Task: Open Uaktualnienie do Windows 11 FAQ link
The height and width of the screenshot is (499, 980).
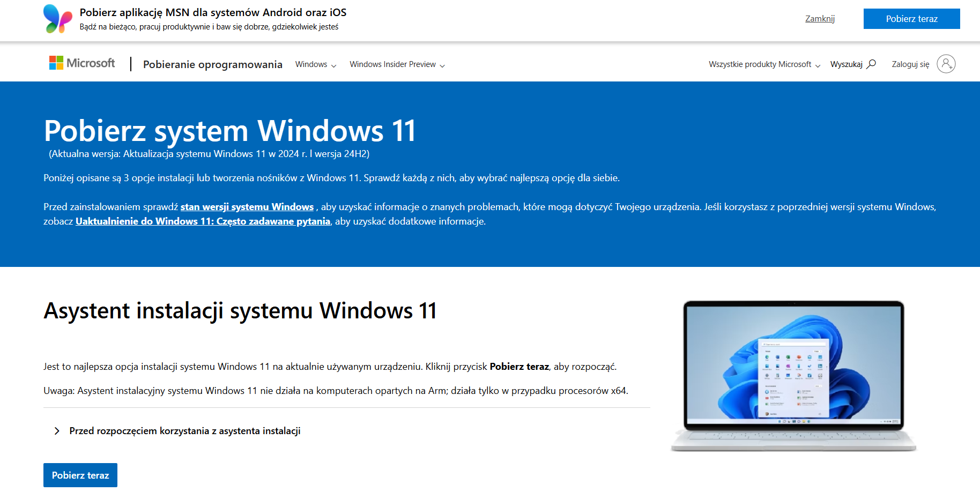Action: click(203, 221)
